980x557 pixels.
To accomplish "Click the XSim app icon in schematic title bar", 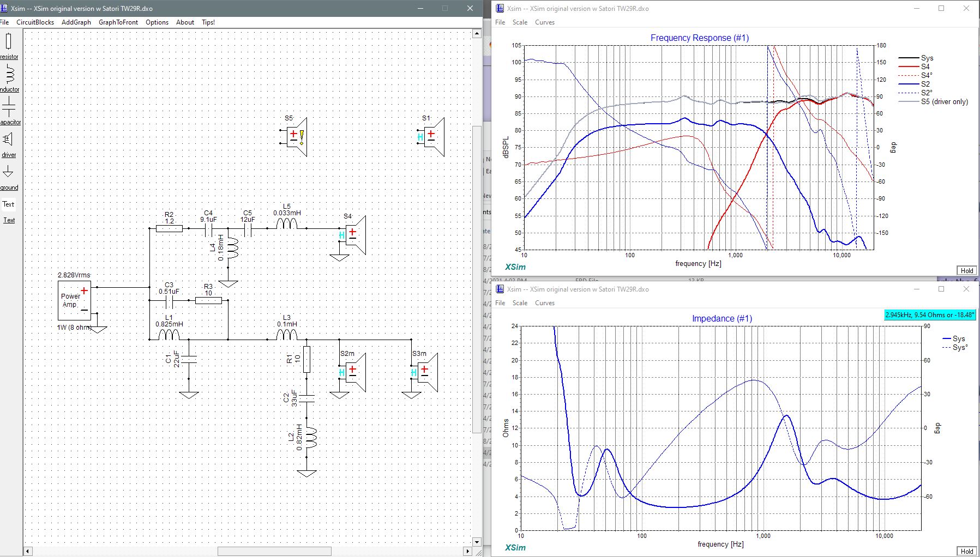I will coord(4,8).
